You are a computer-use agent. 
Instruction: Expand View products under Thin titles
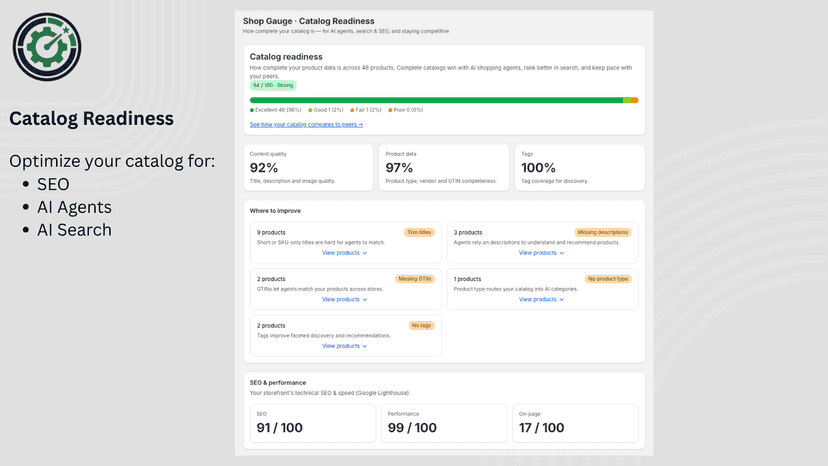click(x=344, y=253)
